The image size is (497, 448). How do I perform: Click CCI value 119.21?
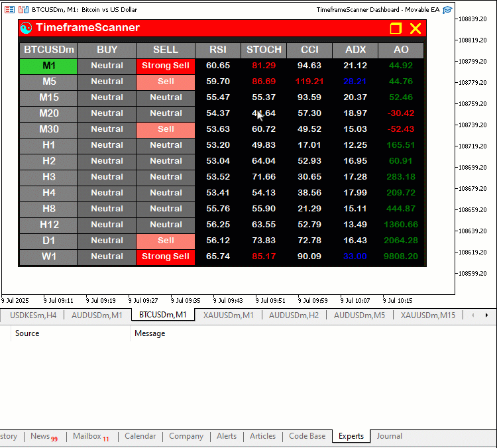[309, 82]
